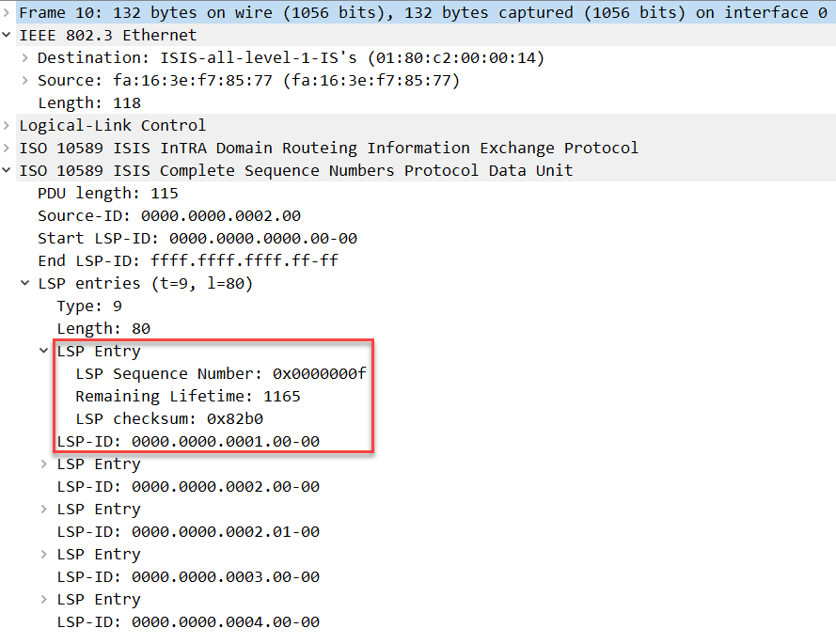This screenshot has height=644, width=836.
Task: Collapse the expanded LSP Entry showing sequence number
Action: (x=45, y=351)
